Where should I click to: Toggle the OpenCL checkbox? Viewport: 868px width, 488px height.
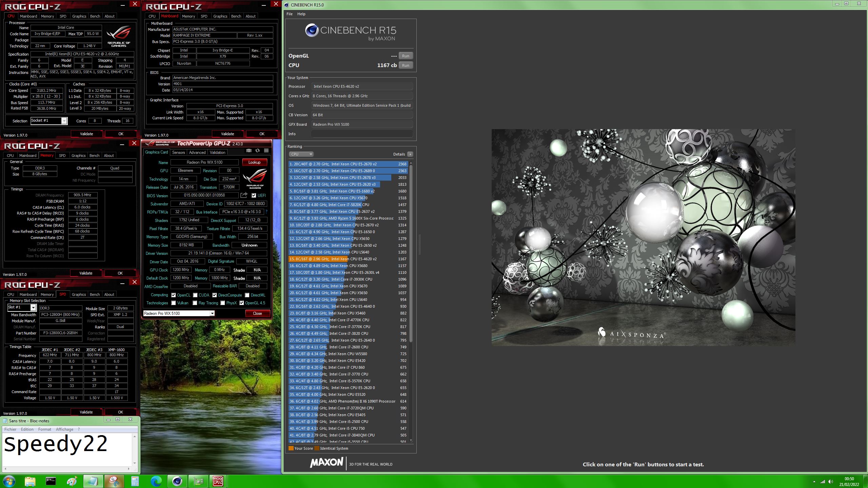click(x=174, y=295)
